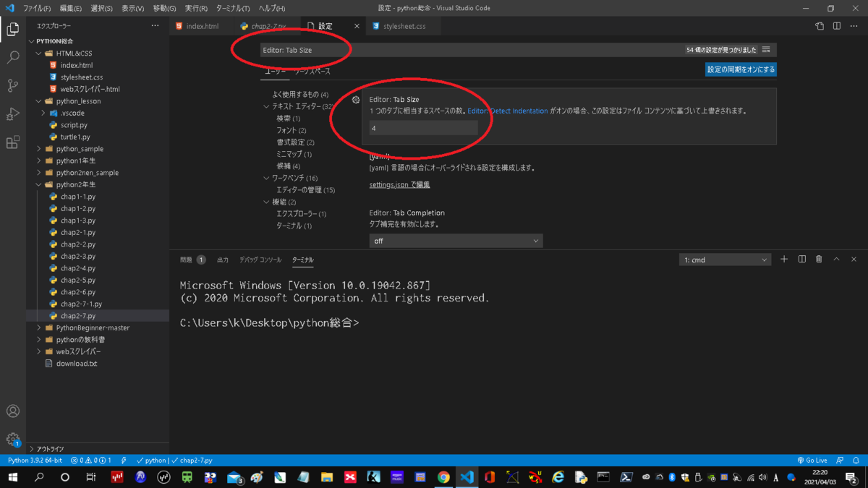Screen dimensions: 868x488
Task: Open the terminal selector 1: cmd dropdown
Action: 725,260
